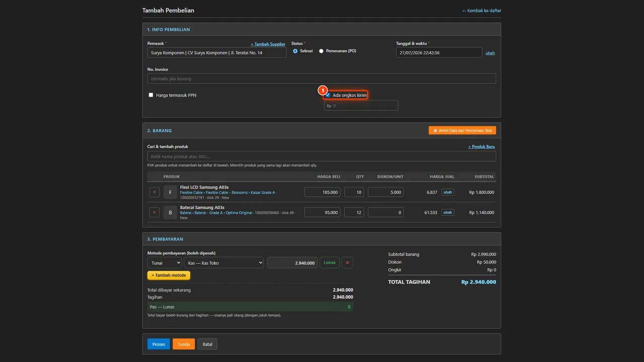The image size is (644, 362).
Task: Click the B product thumbnail
Action: click(170, 212)
